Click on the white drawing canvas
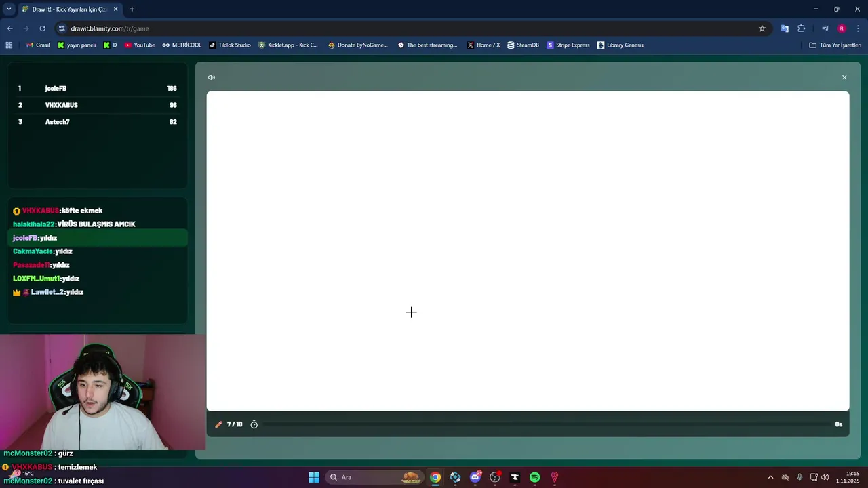Screen dimensions: 868x488 coord(528,251)
